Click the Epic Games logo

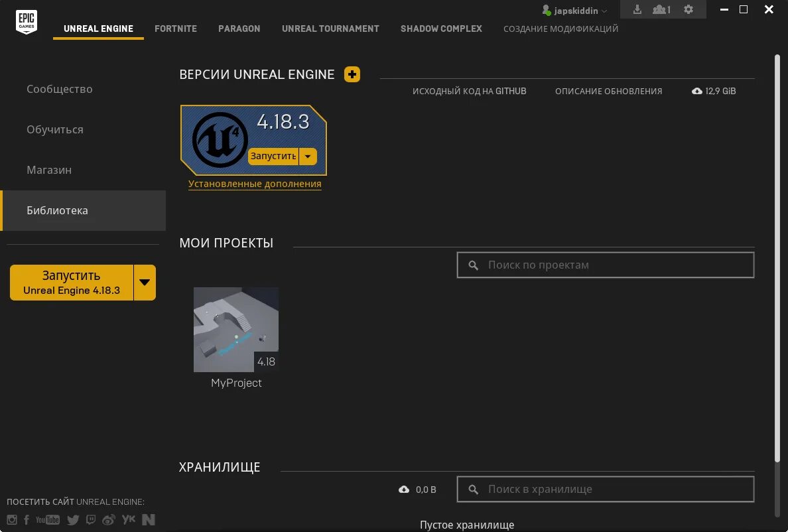coord(27,22)
